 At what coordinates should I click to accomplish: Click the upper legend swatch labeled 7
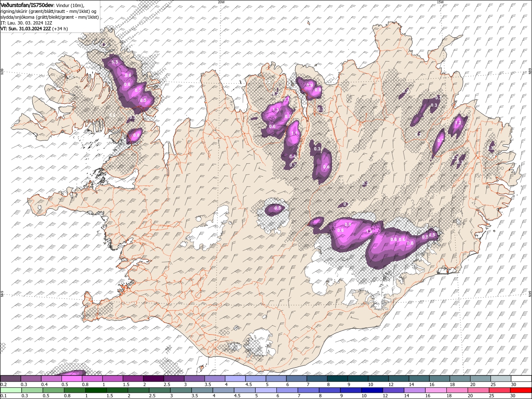pos(316,379)
